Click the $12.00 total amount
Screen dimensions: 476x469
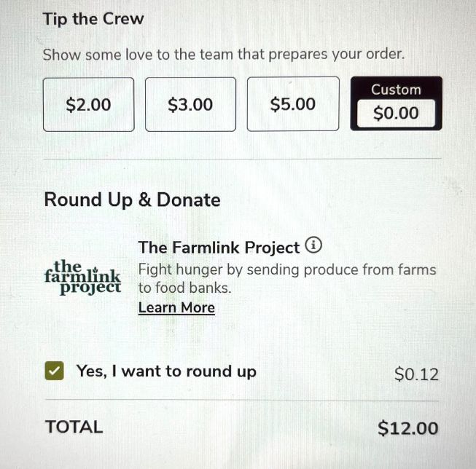click(x=408, y=428)
